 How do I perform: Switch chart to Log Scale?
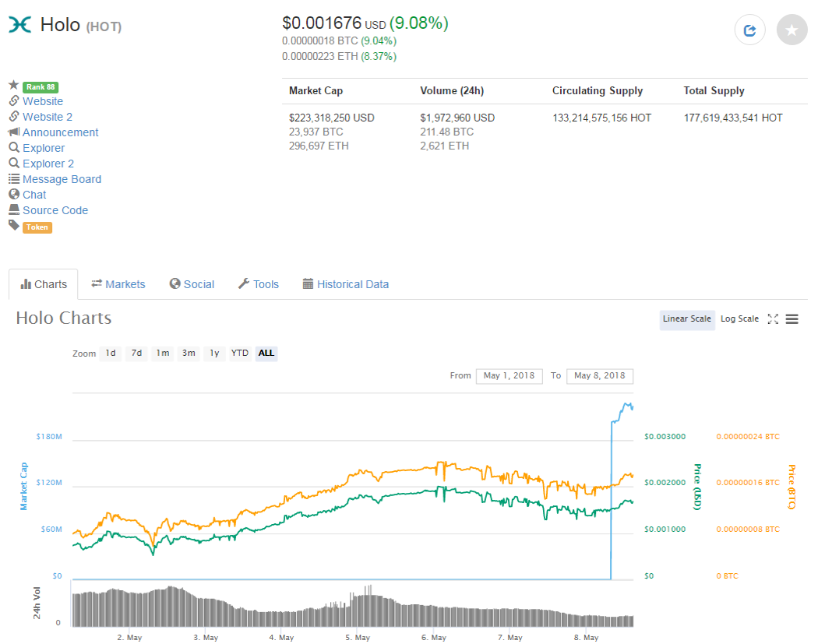(739, 318)
